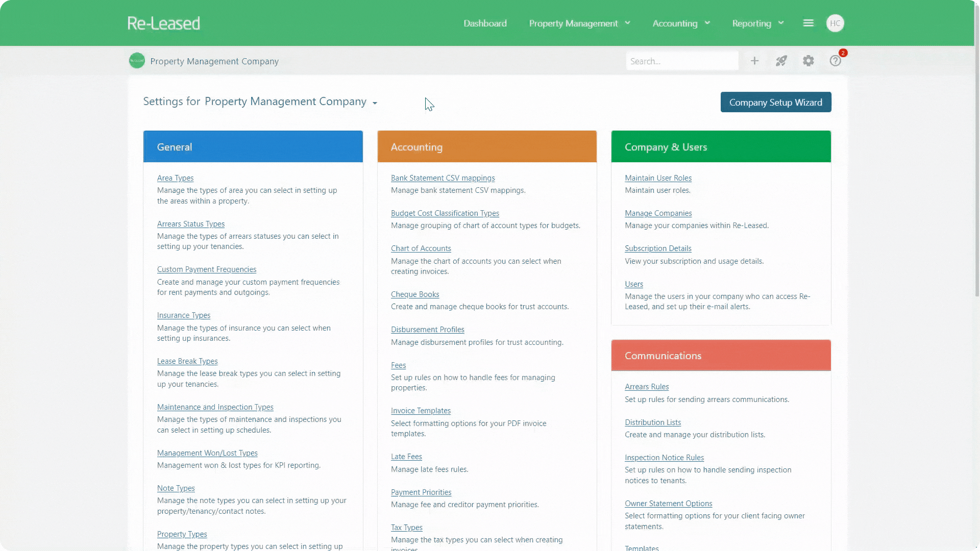The height and width of the screenshot is (551, 980).
Task: Expand the Property Management menu
Action: click(x=579, y=23)
